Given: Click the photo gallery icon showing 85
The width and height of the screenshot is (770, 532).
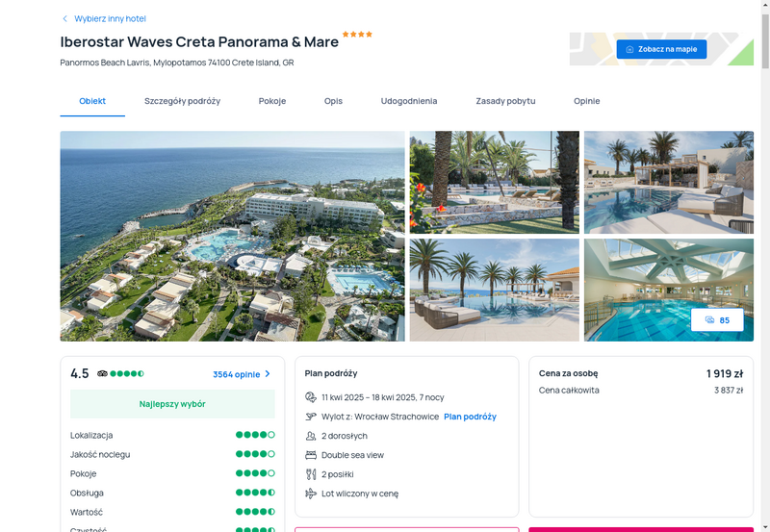Looking at the screenshot, I should click(x=709, y=320).
